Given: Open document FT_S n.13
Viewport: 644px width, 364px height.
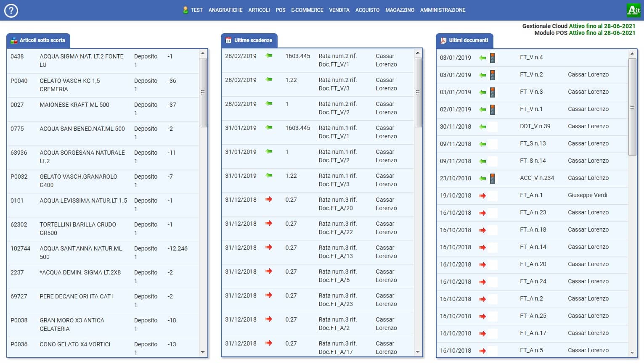Looking at the screenshot, I should tap(533, 144).
